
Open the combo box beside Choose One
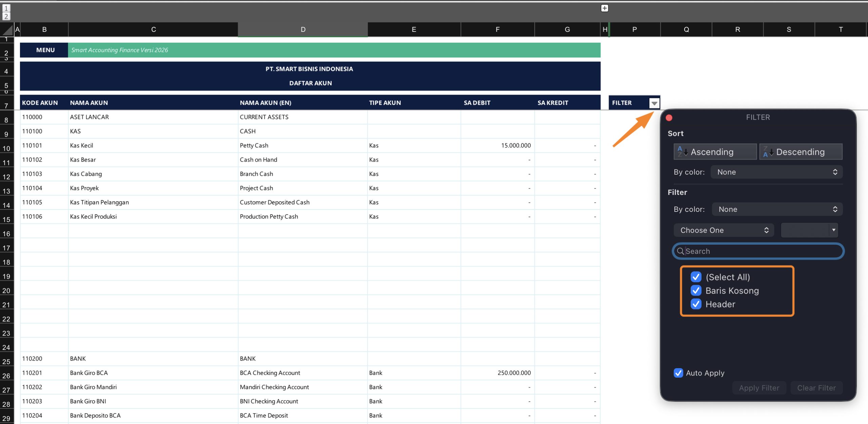pyautogui.click(x=833, y=230)
